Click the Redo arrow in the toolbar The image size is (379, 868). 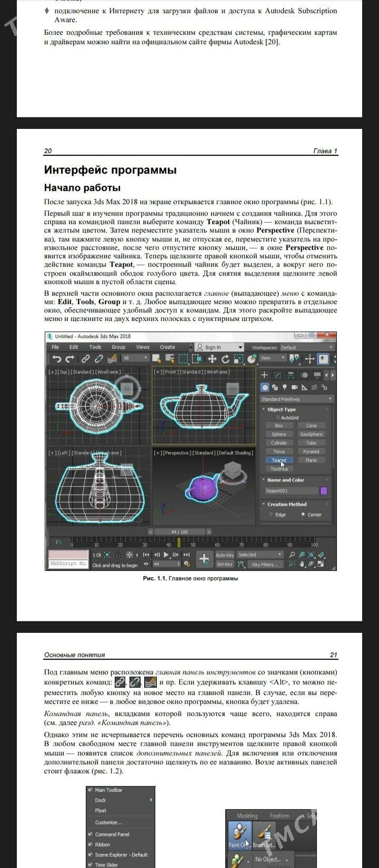pyautogui.click(x=69, y=359)
